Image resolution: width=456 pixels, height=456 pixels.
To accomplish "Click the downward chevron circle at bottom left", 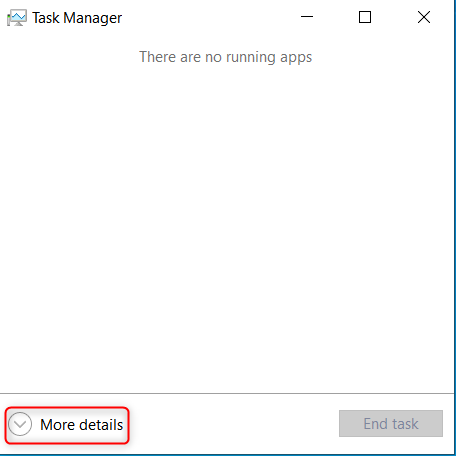I will coord(20,424).
